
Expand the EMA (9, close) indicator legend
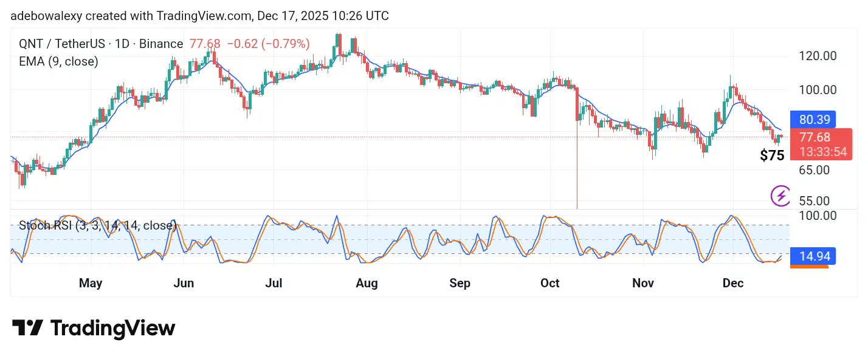click(59, 61)
